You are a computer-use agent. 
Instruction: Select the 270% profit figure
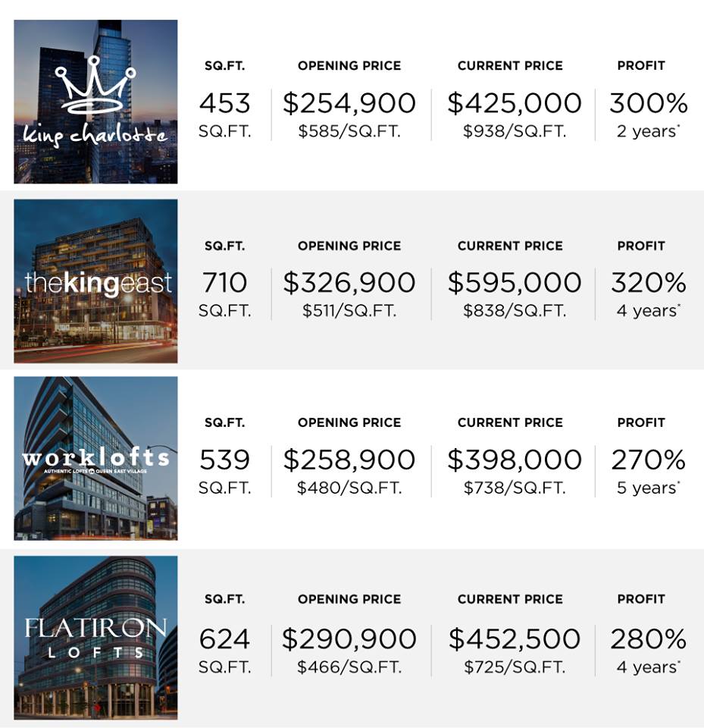(x=648, y=460)
